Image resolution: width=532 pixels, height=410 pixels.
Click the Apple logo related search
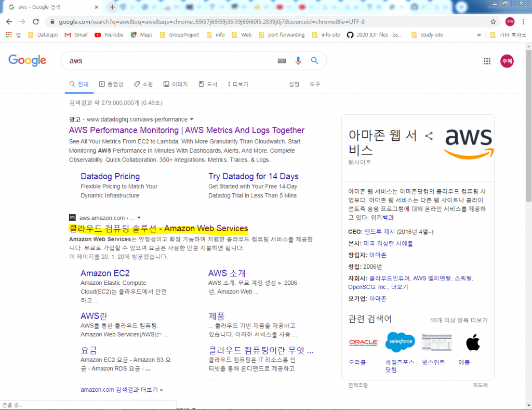click(473, 342)
